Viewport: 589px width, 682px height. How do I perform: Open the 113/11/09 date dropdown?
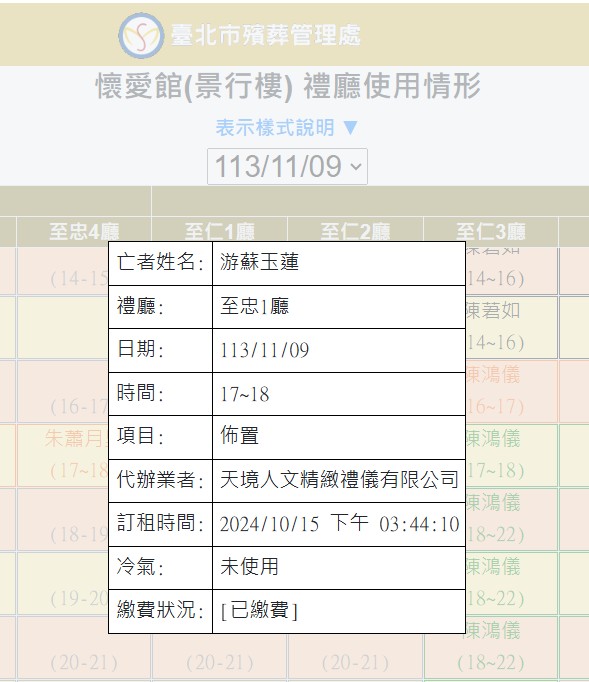click(287, 167)
